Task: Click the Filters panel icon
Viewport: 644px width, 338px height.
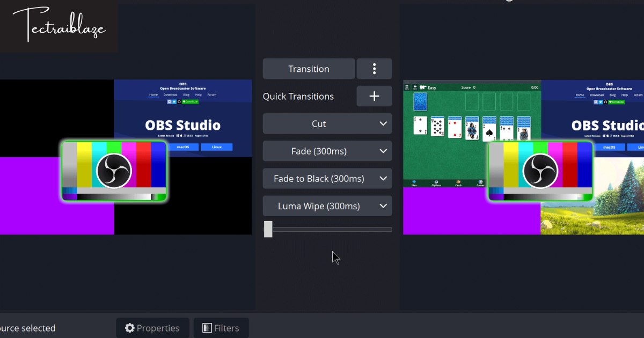Action: (207, 328)
